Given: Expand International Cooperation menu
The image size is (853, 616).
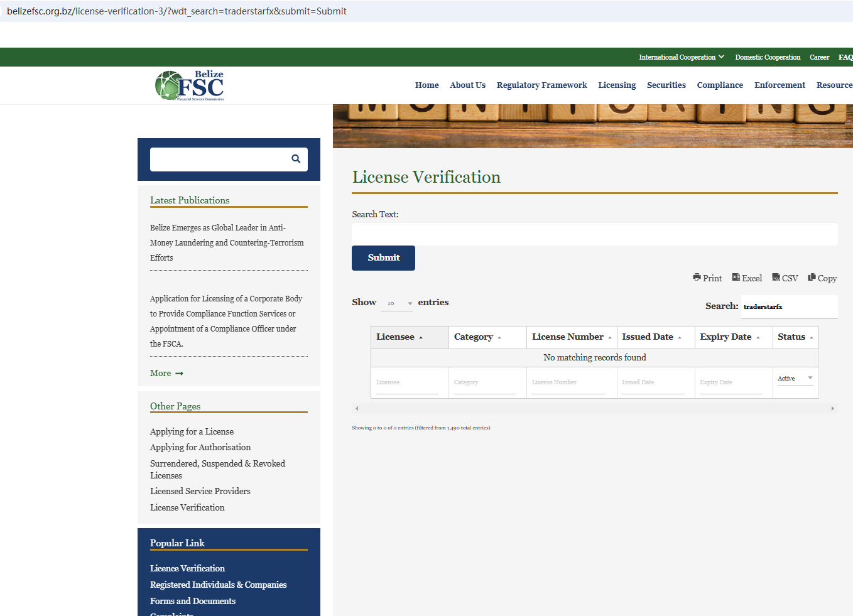Looking at the screenshot, I should tap(682, 57).
